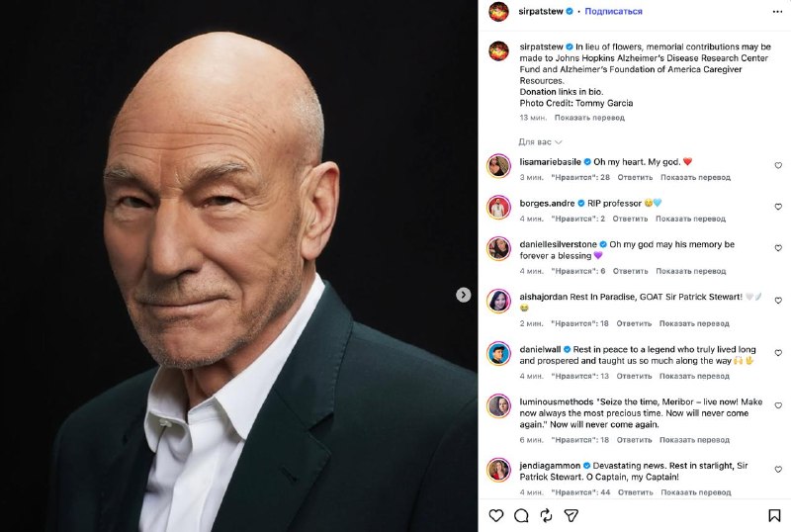This screenshot has width=791, height=532.
Task: Open the daniellesilverstone username link
Action: point(558,244)
